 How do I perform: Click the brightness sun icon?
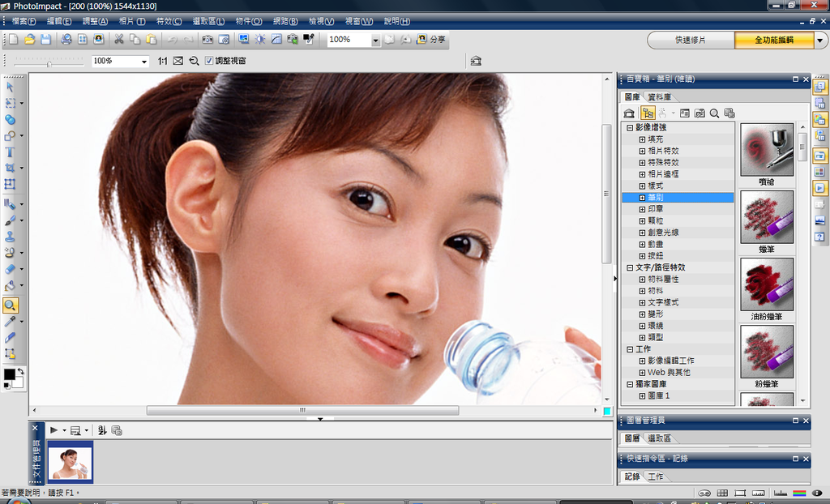pos(260,39)
